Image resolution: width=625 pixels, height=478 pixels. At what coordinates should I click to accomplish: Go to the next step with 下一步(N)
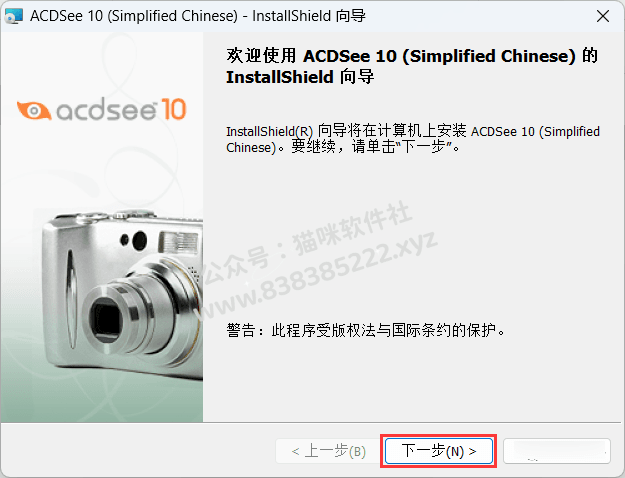(x=438, y=451)
